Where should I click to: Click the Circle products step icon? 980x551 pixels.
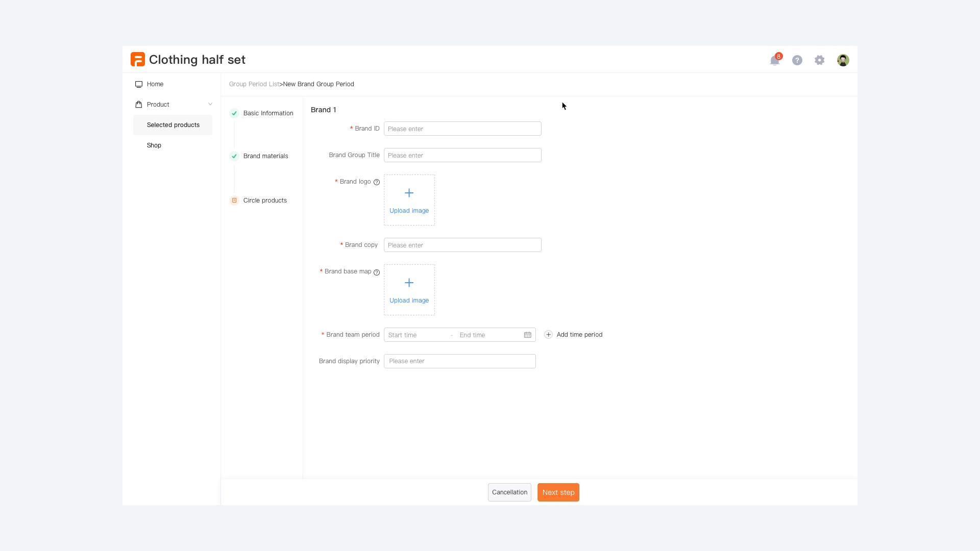[x=234, y=201]
